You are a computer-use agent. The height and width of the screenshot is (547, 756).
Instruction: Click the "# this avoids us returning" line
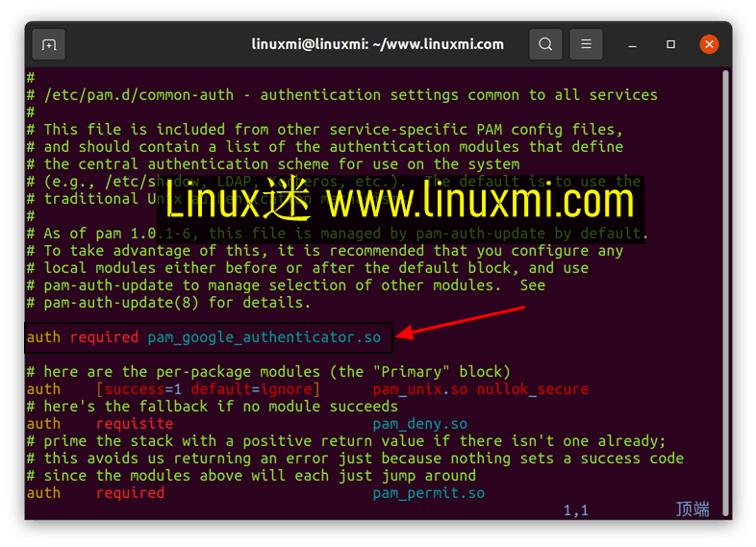coord(355,459)
